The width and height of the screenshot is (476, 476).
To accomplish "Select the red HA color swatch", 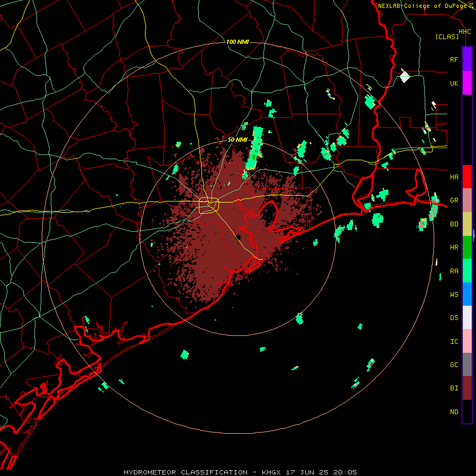I will (467, 177).
